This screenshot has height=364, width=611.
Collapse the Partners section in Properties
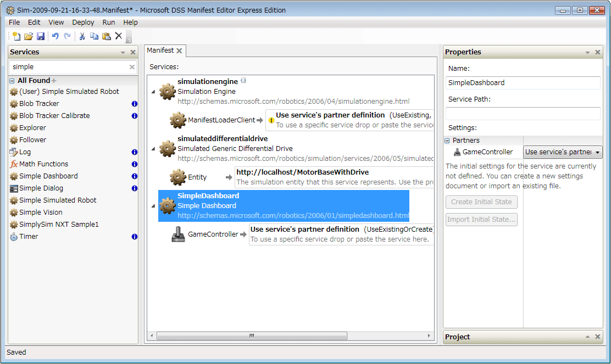point(447,141)
